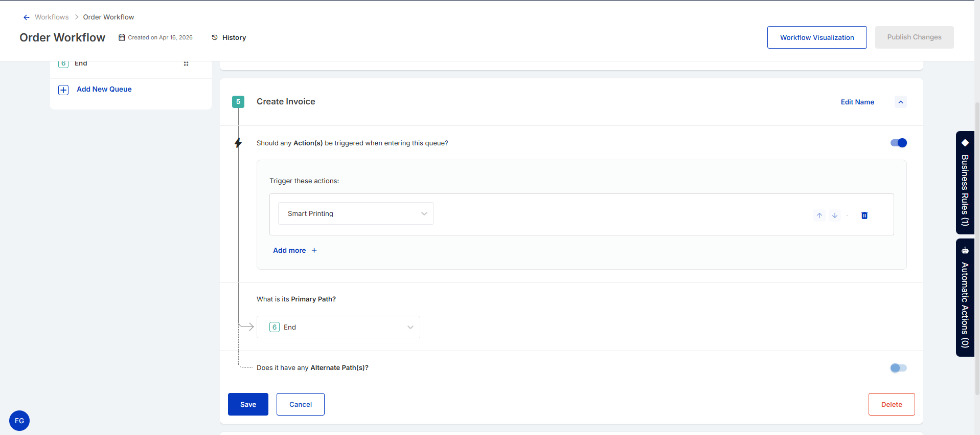Open the Business Rules (1) side tab
The image size is (980, 435).
tap(965, 183)
